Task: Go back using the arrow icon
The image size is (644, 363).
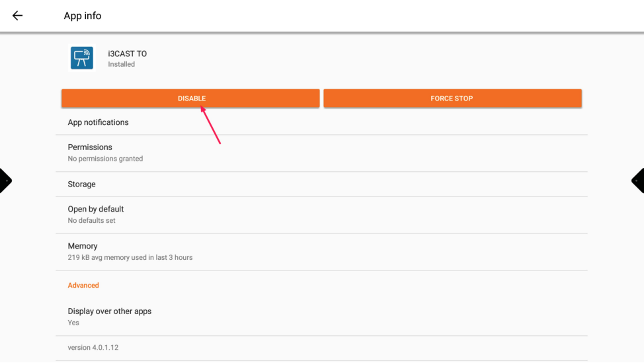Action: pyautogui.click(x=17, y=16)
